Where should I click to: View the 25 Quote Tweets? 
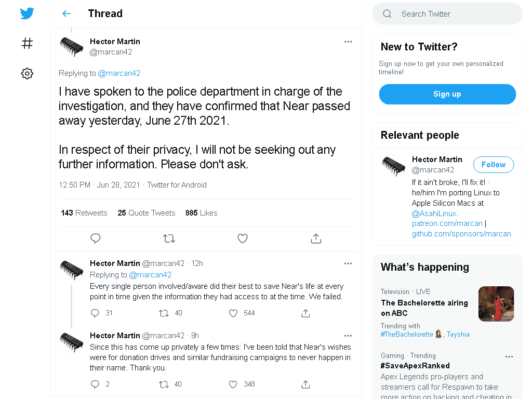pos(146,212)
